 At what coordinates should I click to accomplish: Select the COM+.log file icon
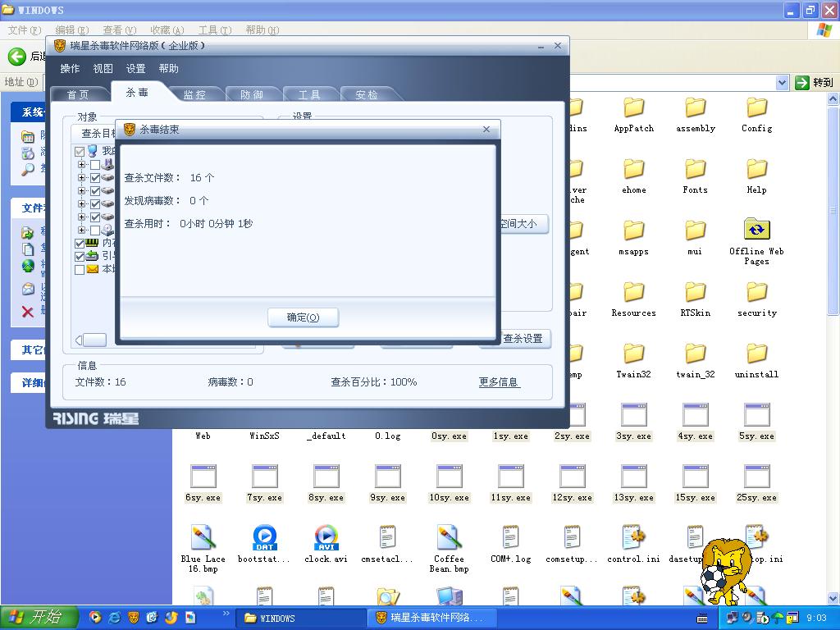coord(510,537)
